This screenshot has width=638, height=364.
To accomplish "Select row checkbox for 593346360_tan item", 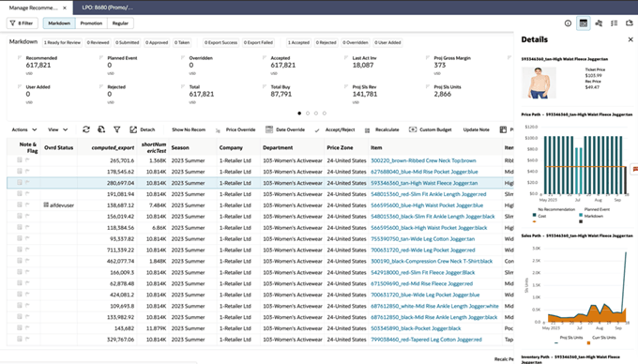I will (x=19, y=183).
